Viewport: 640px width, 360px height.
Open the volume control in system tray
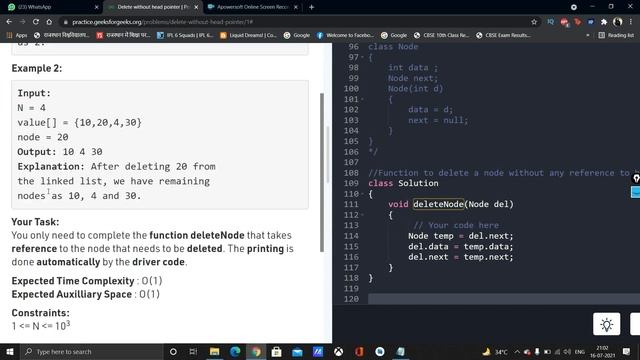[567, 351]
